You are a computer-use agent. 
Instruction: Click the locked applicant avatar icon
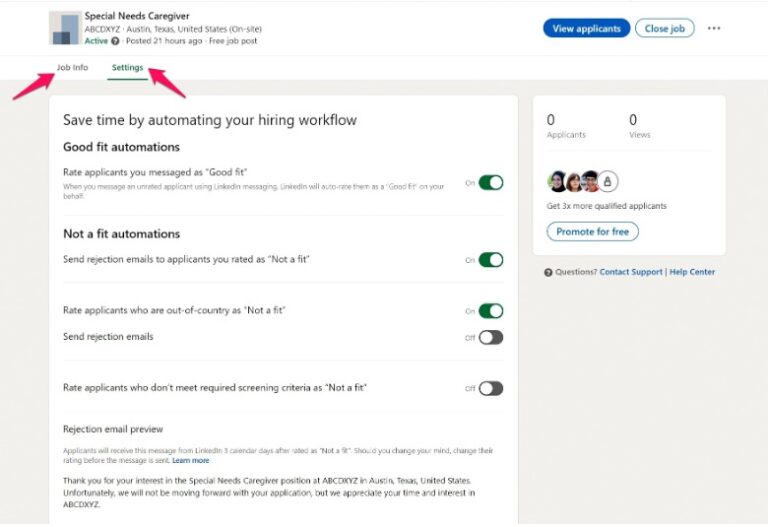pyautogui.click(x=607, y=182)
